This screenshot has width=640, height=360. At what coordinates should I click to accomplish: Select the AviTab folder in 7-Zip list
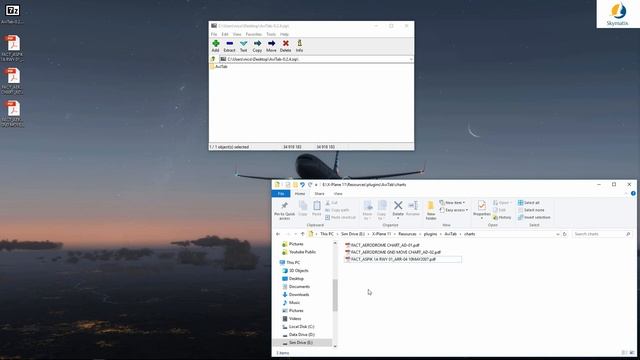tap(219, 67)
